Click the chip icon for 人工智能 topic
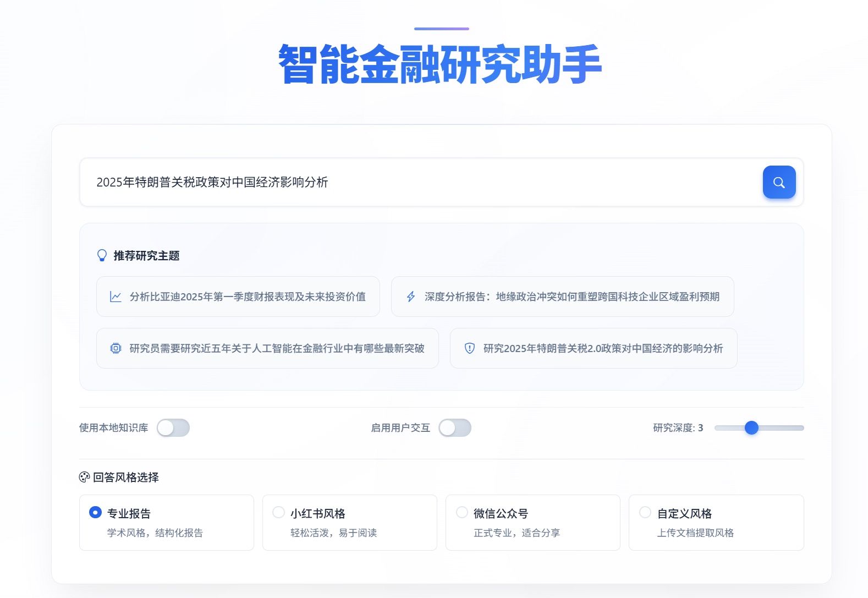 click(116, 348)
